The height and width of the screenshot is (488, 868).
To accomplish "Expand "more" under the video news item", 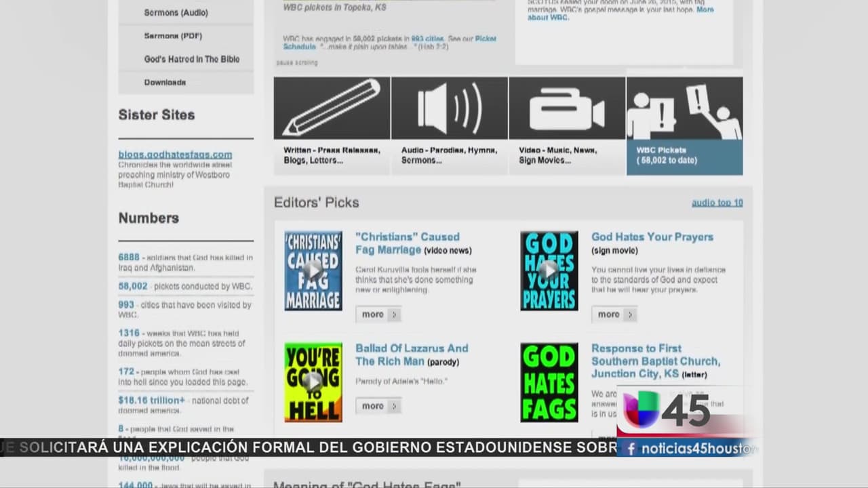I will (378, 314).
